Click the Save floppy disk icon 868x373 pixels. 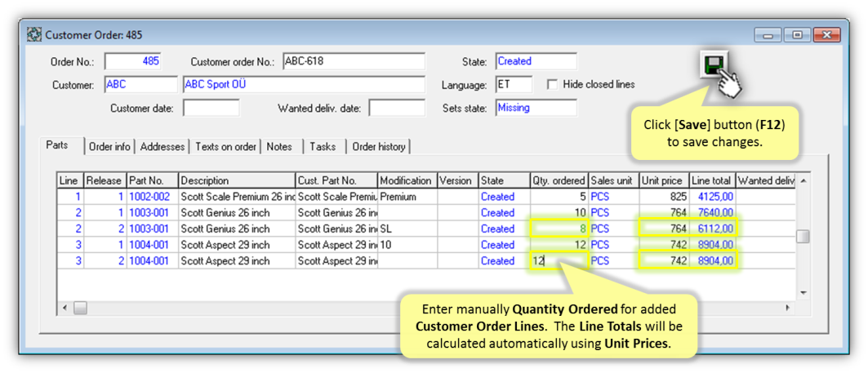[714, 67]
